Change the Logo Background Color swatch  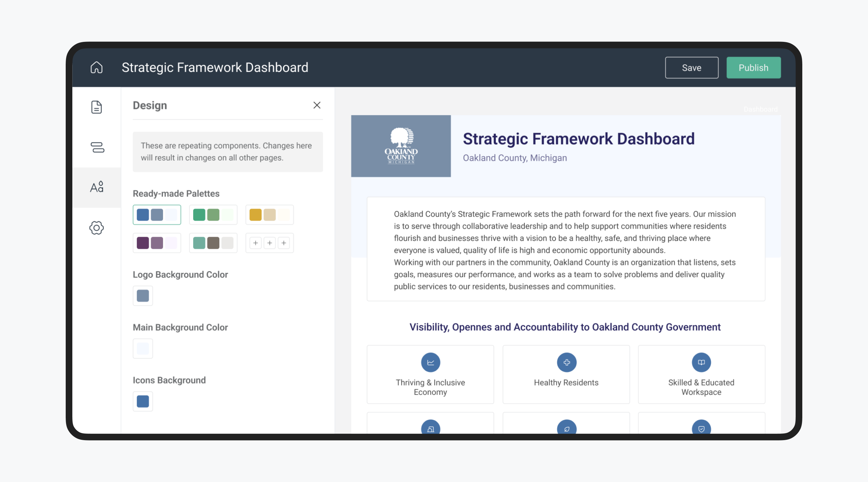pyautogui.click(x=143, y=296)
